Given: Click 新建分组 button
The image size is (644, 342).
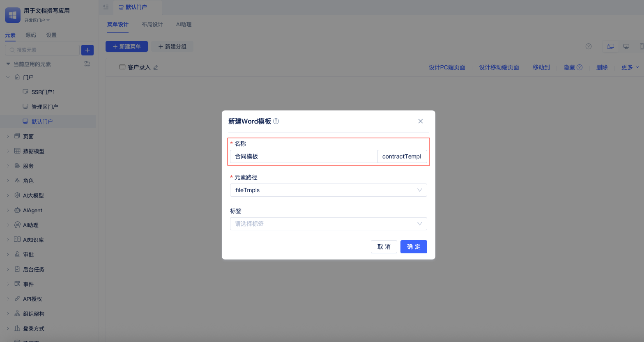Looking at the screenshot, I should pyautogui.click(x=172, y=46).
